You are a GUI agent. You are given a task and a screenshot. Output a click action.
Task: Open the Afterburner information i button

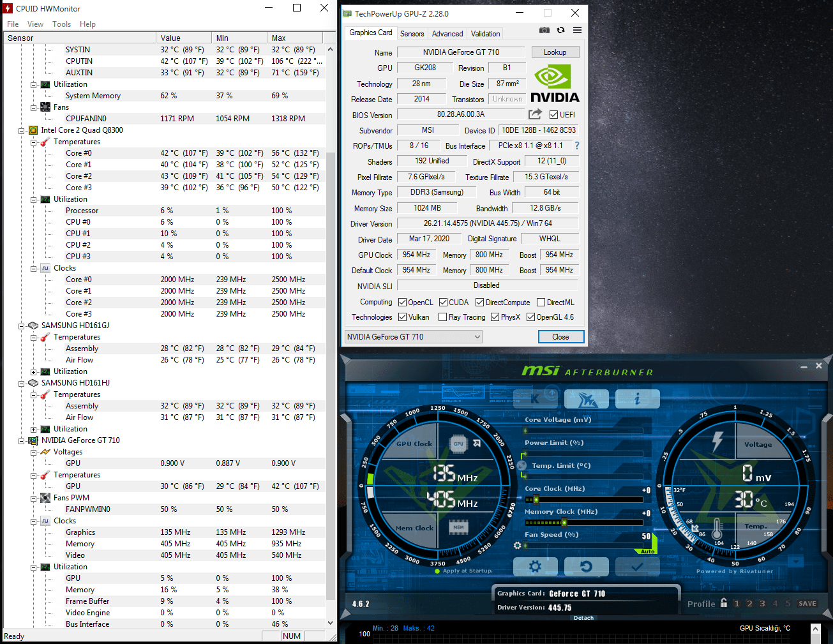pyautogui.click(x=637, y=399)
